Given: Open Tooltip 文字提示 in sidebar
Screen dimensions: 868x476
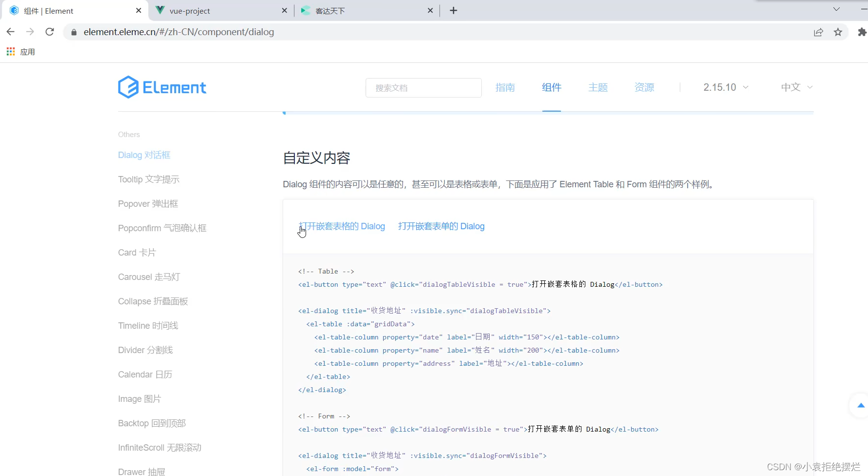Looking at the screenshot, I should pos(149,179).
